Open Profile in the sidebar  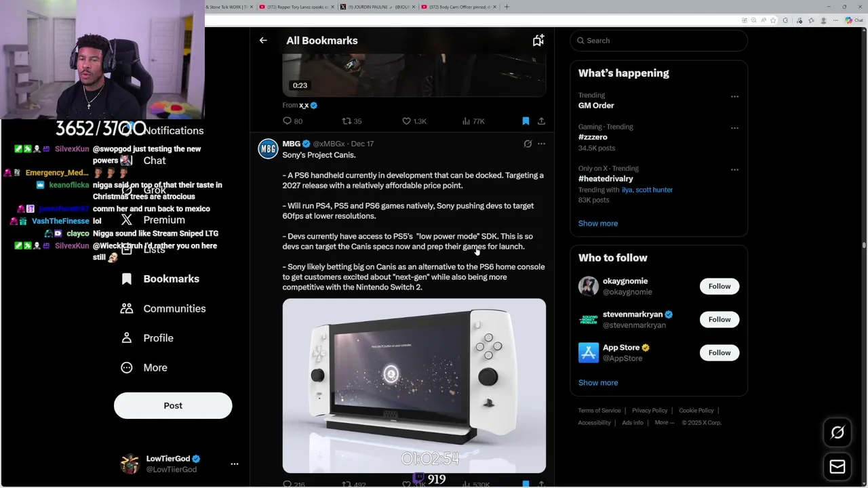click(x=147, y=338)
